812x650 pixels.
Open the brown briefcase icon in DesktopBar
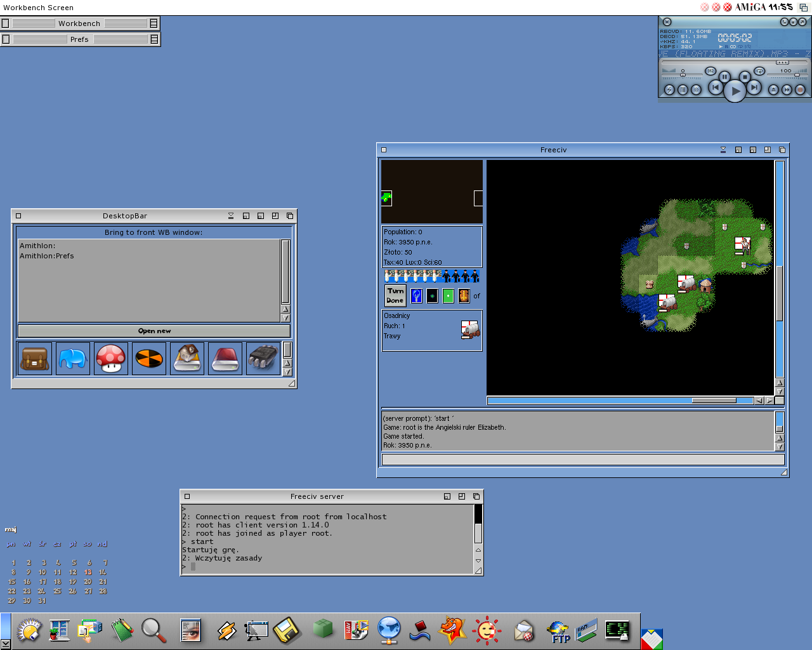tap(35, 359)
